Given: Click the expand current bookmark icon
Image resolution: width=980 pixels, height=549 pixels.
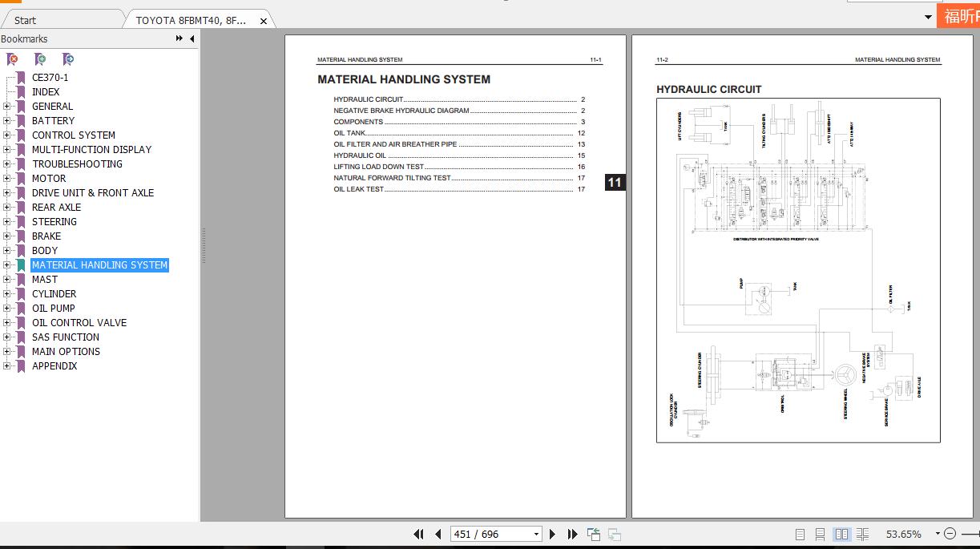Looking at the screenshot, I should (69, 59).
